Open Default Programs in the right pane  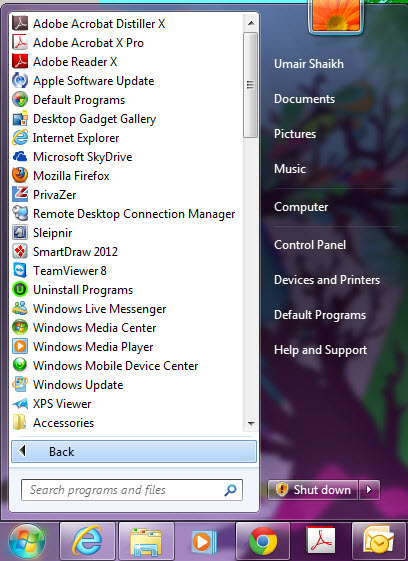click(x=320, y=315)
